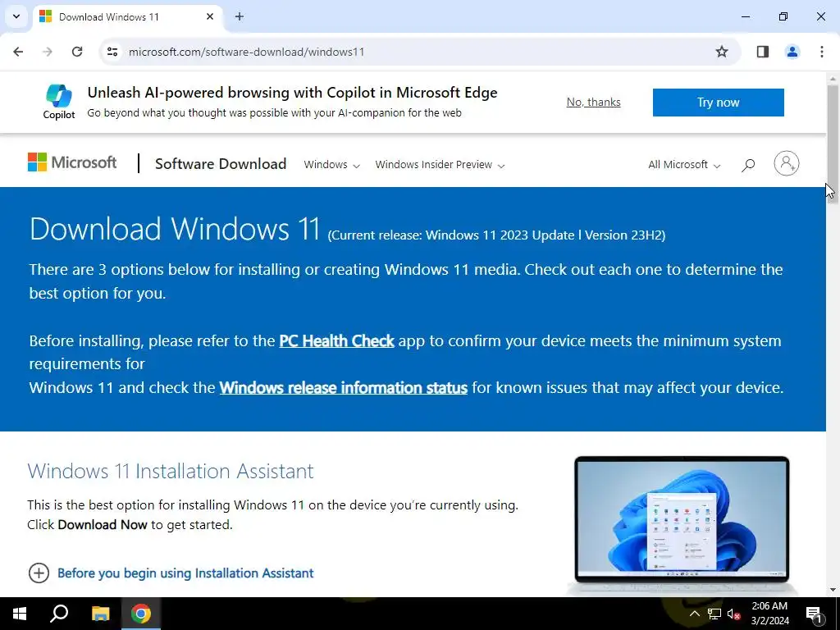Click the Current release Version 23H2 text
This screenshot has width=840, height=630.
coord(496,235)
